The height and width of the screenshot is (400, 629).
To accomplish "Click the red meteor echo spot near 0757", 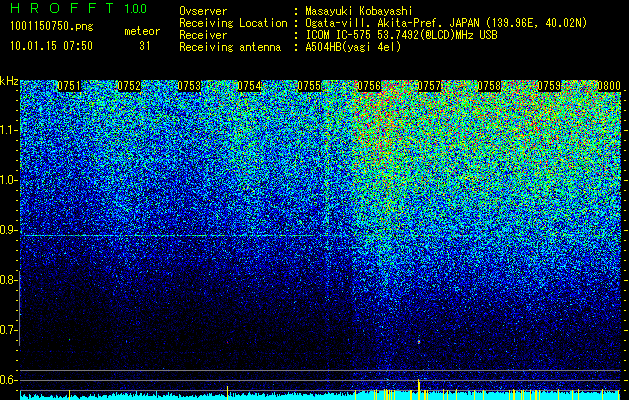I will tap(419, 342).
